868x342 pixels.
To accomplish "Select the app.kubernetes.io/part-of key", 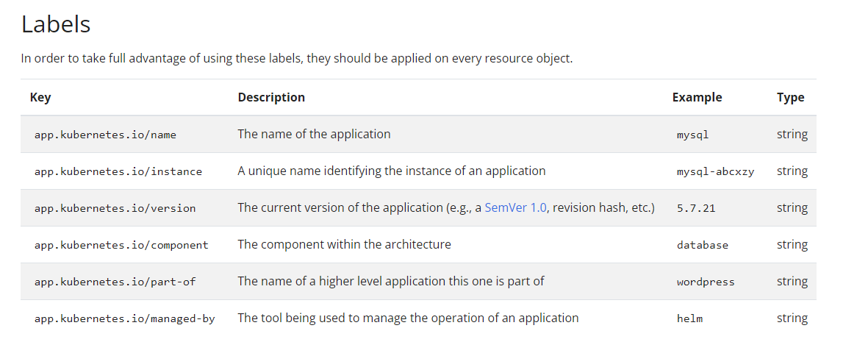I will click(x=115, y=282).
